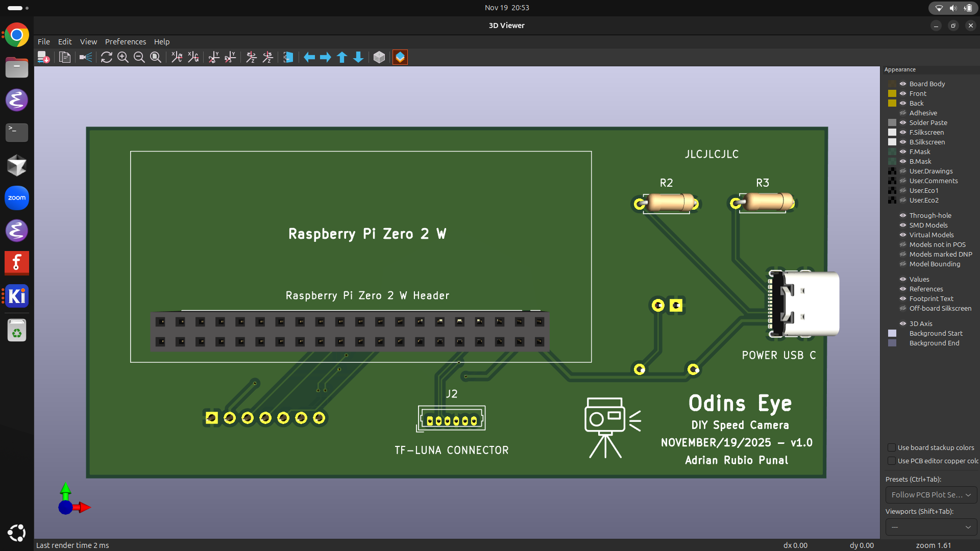
Task: Toggle orthographic projection
Action: click(379, 57)
